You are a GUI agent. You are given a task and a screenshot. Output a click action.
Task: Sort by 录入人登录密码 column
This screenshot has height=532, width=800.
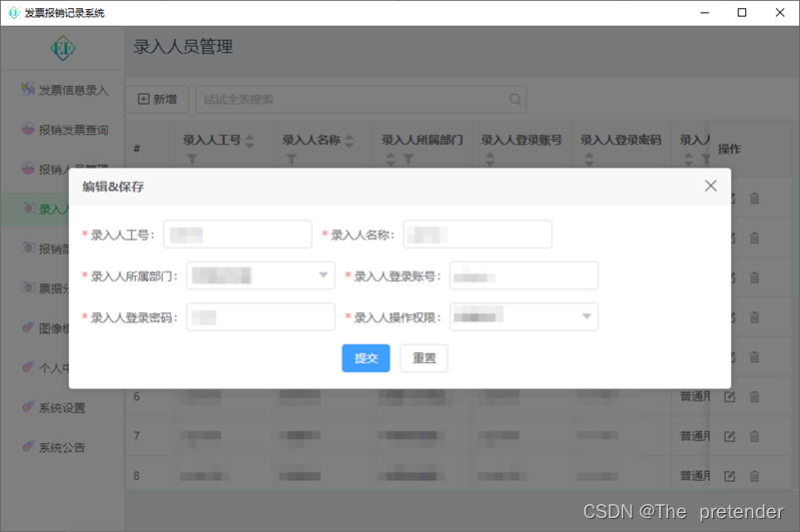(x=589, y=159)
